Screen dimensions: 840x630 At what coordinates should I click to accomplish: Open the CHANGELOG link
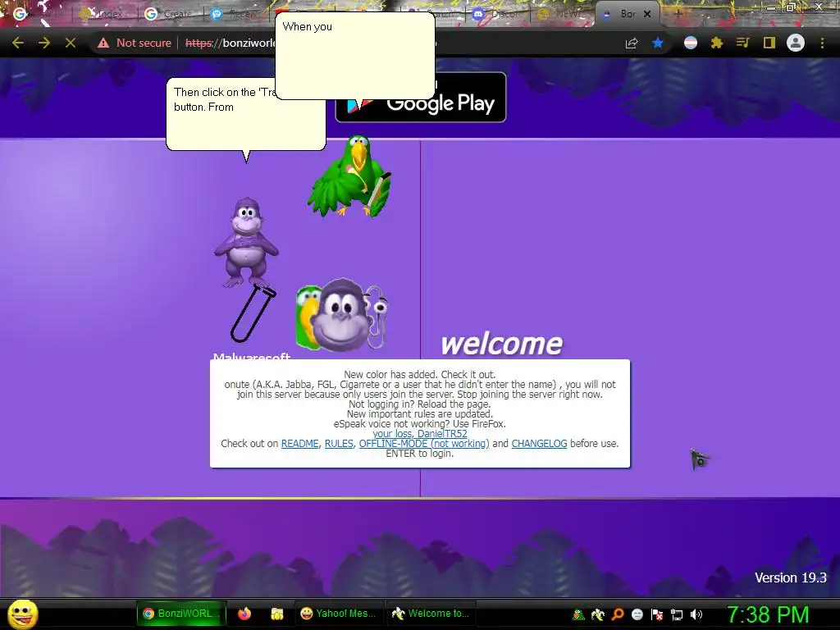(x=539, y=444)
